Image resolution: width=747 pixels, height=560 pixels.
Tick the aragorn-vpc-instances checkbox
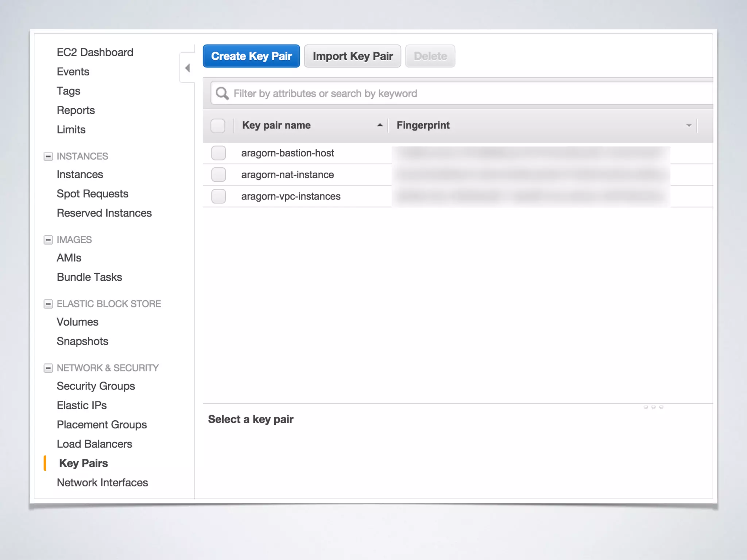coord(218,196)
